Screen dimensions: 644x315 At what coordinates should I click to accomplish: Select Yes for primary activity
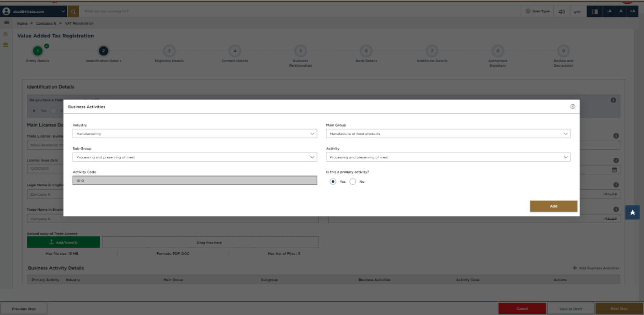point(333,182)
